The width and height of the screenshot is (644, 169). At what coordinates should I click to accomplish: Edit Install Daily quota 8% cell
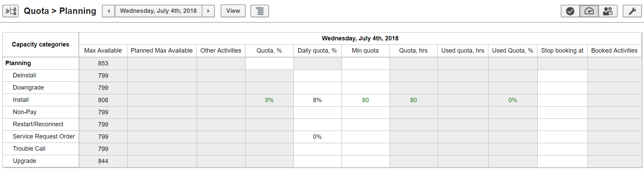pyautogui.click(x=317, y=100)
